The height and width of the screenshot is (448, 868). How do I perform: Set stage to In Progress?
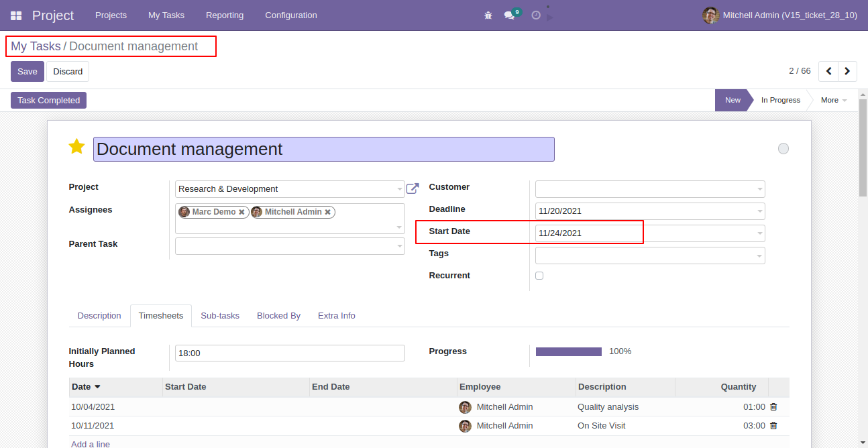(x=780, y=100)
